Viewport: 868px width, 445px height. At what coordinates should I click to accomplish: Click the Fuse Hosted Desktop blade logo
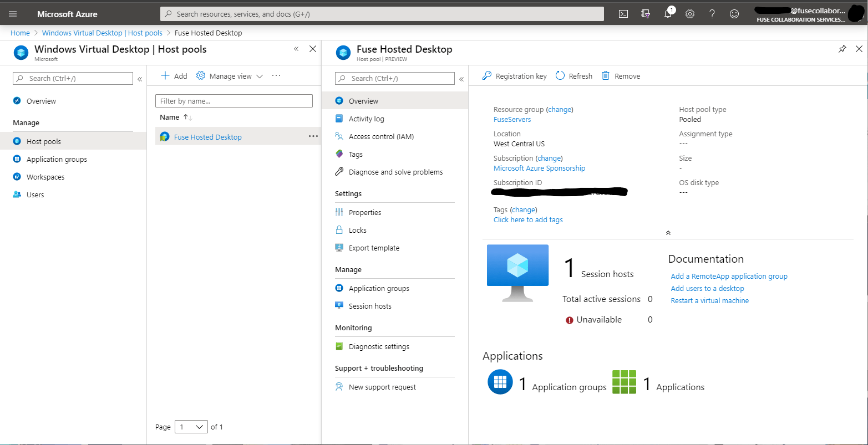point(344,53)
